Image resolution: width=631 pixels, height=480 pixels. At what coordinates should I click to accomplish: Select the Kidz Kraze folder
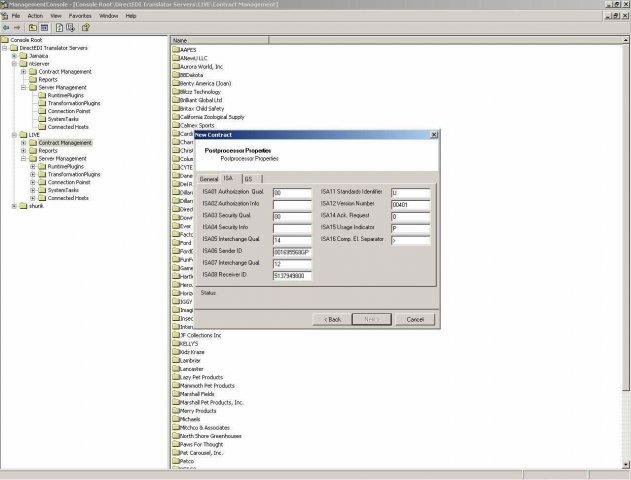click(188, 352)
